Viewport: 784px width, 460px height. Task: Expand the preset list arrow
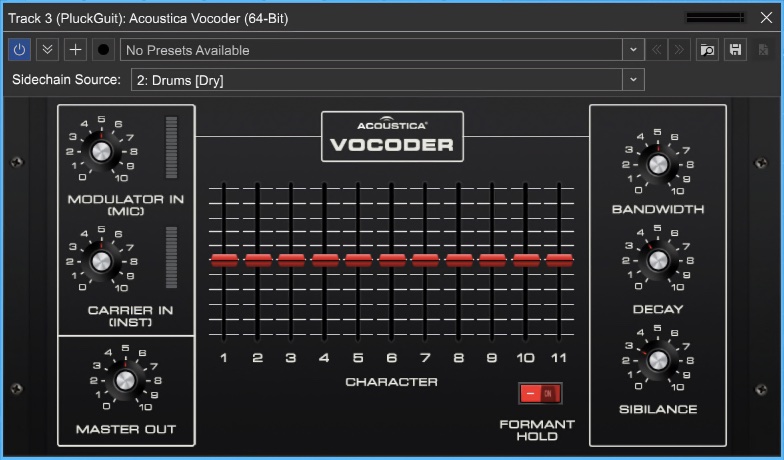(x=634, y=50)
